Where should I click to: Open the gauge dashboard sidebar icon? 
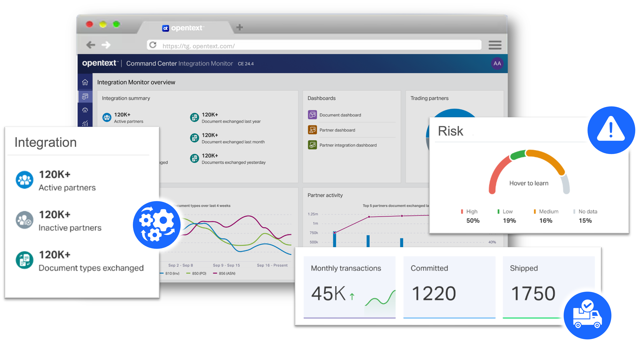(x=85, y=110)
